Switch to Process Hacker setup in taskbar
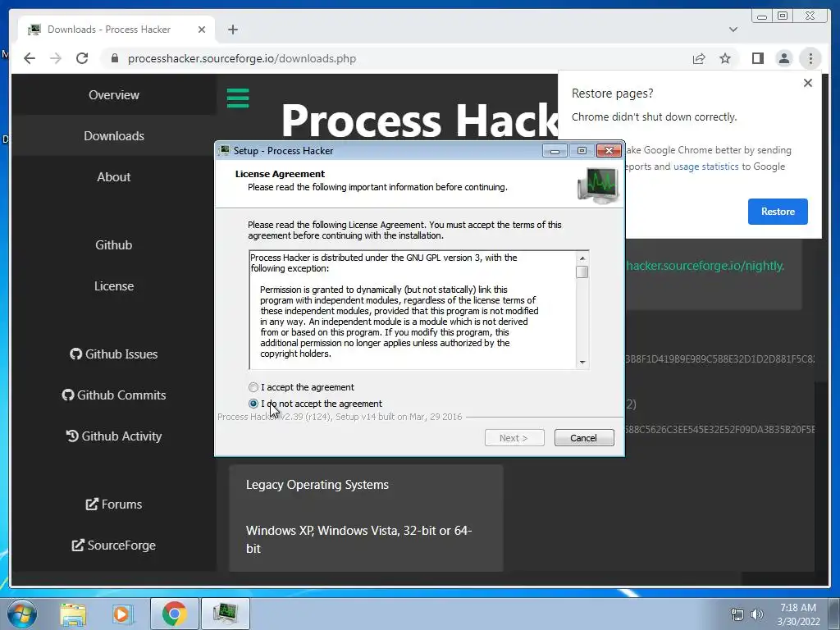Viewport: 840px width, 630px height. 225,614
